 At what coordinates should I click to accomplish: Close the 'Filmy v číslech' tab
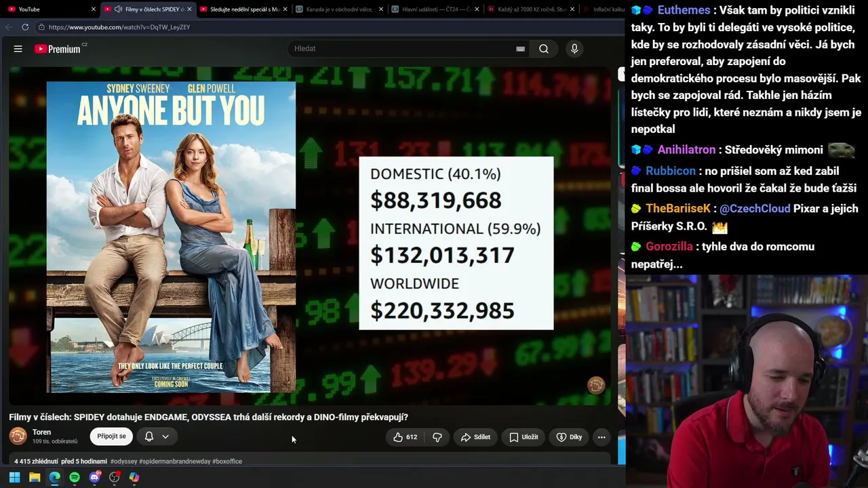tap(189, 9)
